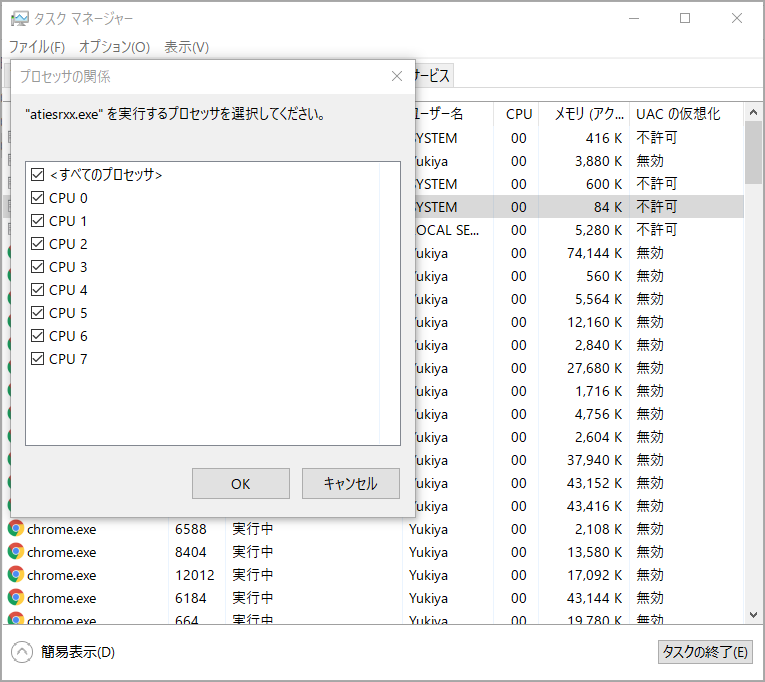Sort by UAC の仮想化 column header

tap(686, 114)
